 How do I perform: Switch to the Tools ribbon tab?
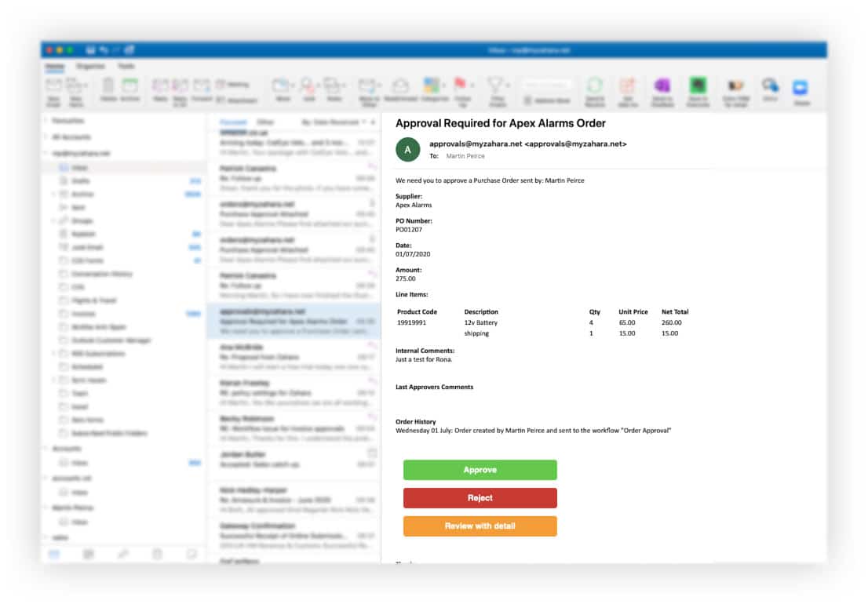coord(126,67)
